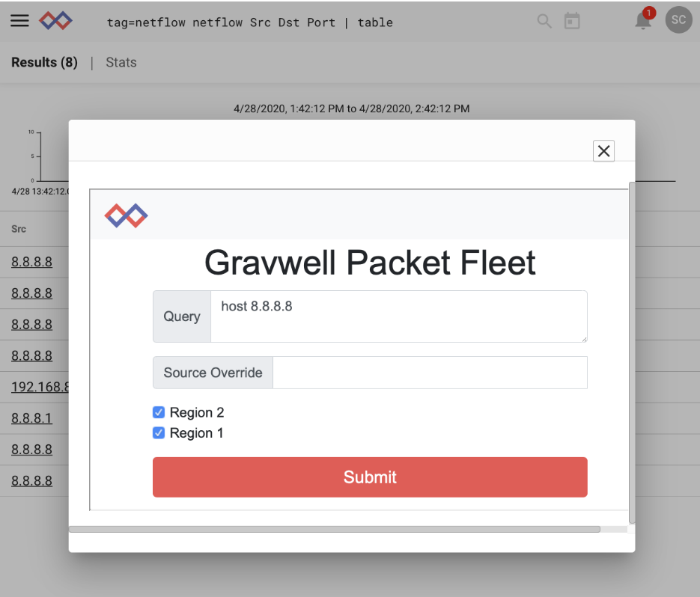Open the 192.168 source address link
Image resolution: width=700 pixels, height=597 pixels.
click(40, 387)
